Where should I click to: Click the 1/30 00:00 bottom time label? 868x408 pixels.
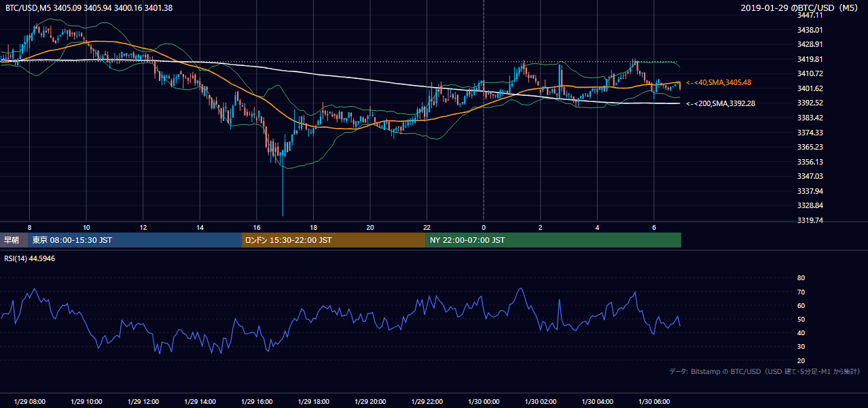[484, 402]
